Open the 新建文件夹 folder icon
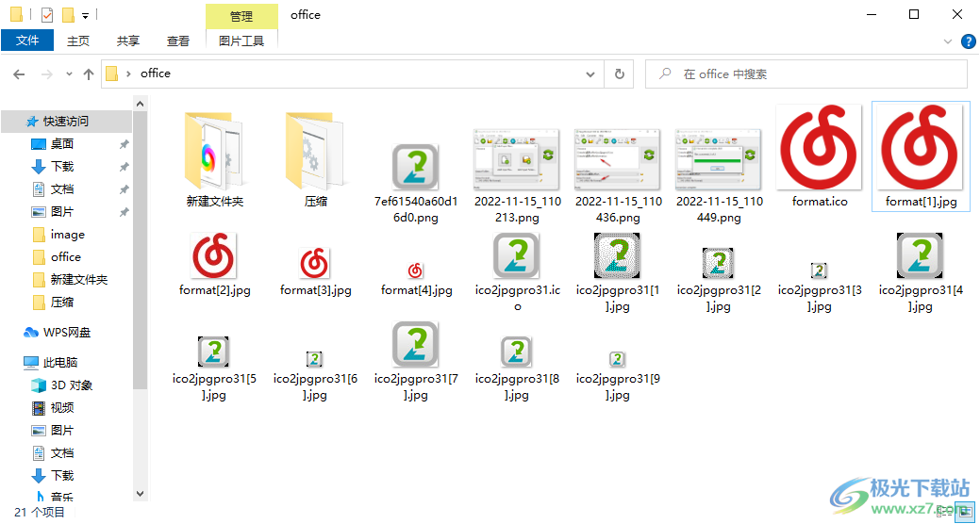The image size is (980, 524). click(x=214, y=151)
